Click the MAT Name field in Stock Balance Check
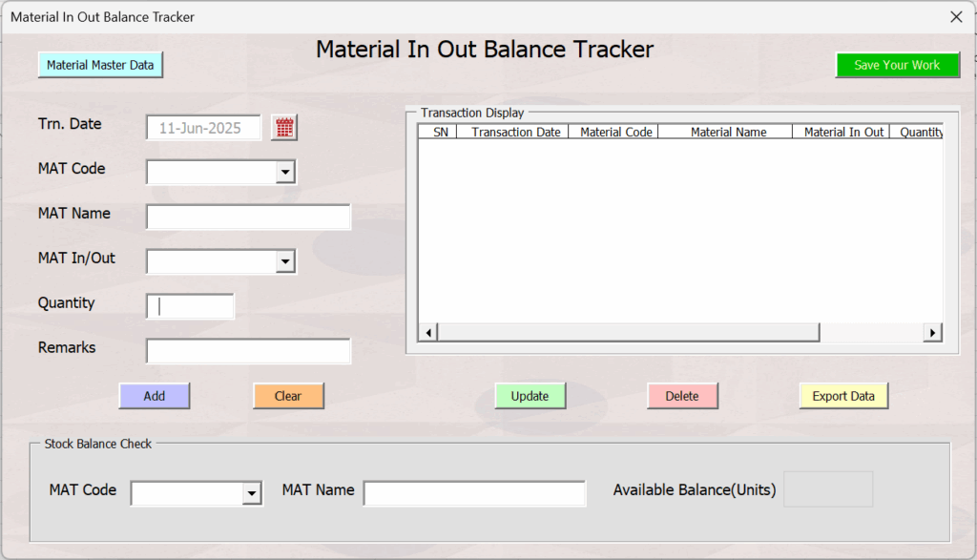The image size is (977, 560). coord(474,493)
